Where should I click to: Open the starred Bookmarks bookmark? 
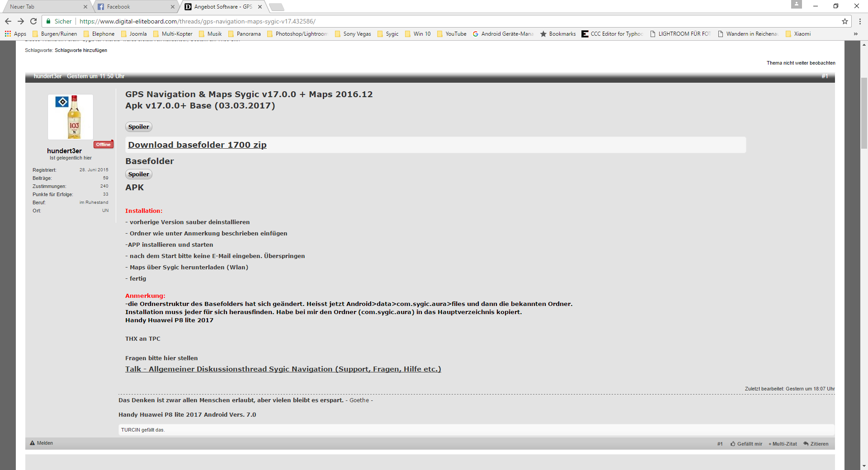558,34
